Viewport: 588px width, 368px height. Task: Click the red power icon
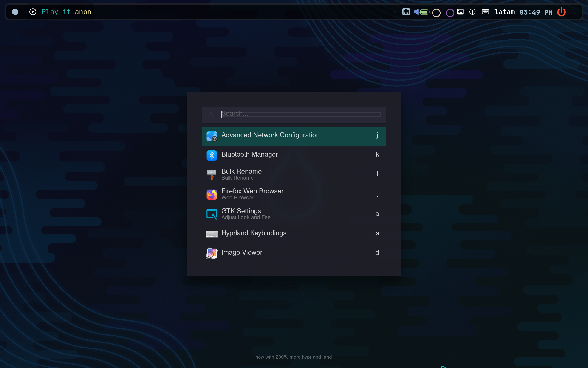(x=562, y=12)
